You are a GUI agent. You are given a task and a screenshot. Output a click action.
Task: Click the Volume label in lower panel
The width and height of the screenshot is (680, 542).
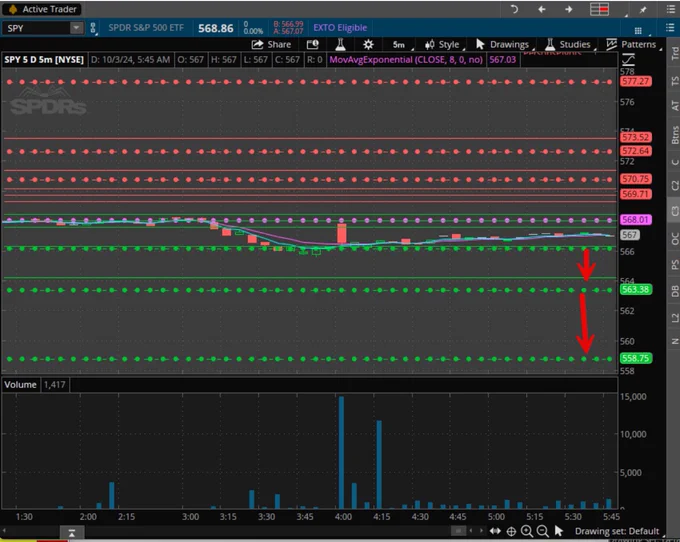(20, 385)
